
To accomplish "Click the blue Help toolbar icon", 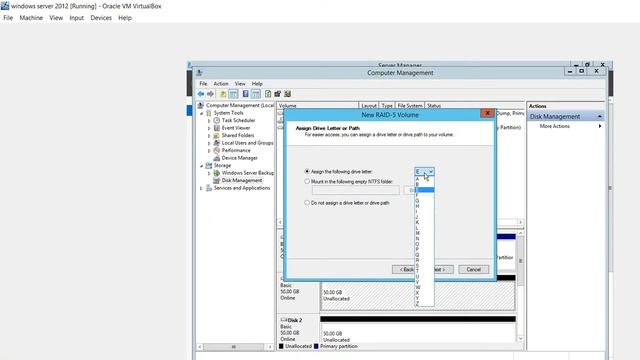I will [x=245, y=94].
